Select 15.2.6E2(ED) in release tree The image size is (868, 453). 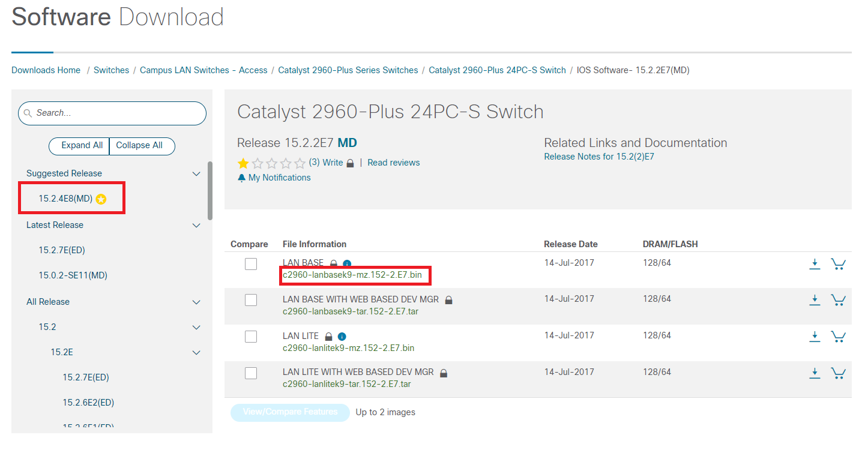pyautogui.click(x=88, y=403)
